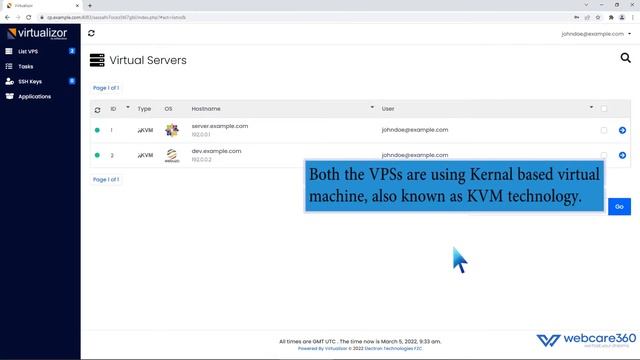Click top Page 1 of 1 link
Screen dimensions: 640x360
[106, 88]
